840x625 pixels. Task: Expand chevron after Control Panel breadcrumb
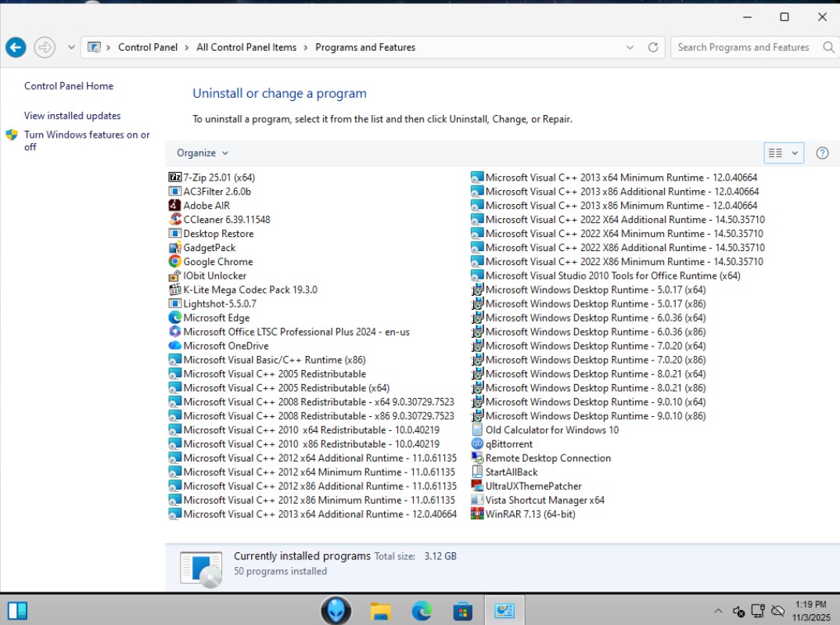[186, 48]
